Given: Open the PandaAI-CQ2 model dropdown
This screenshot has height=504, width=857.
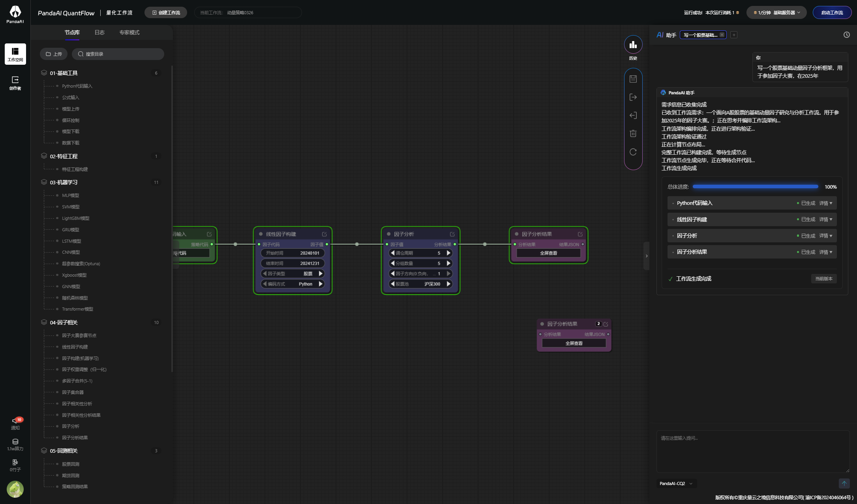Looking at the screenshot, I should point(676,483).
